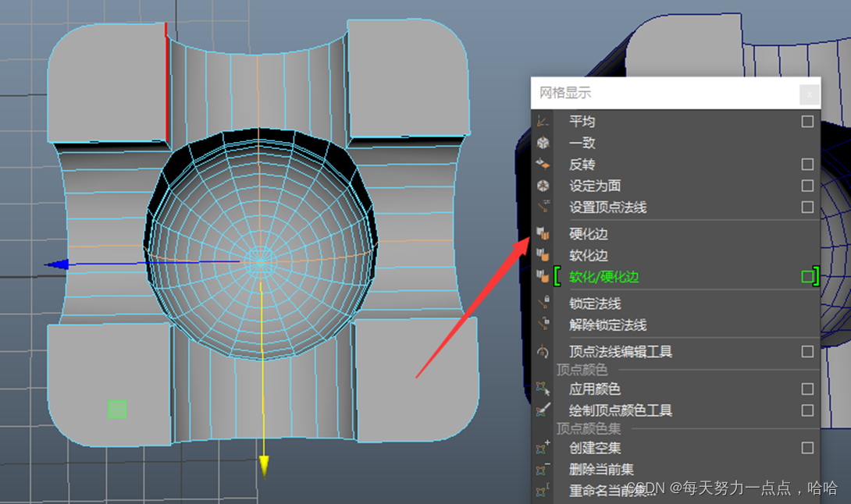851x504 pixels.
Task: Close the 网格显示 tear-off menu
Action: pos(810,94)
